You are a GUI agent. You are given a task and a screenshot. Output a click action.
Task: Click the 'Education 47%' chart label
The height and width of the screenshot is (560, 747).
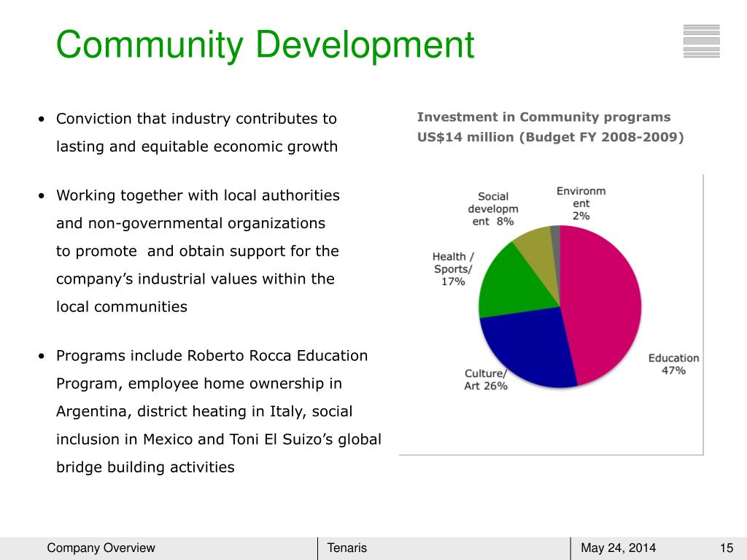[673, 365]
